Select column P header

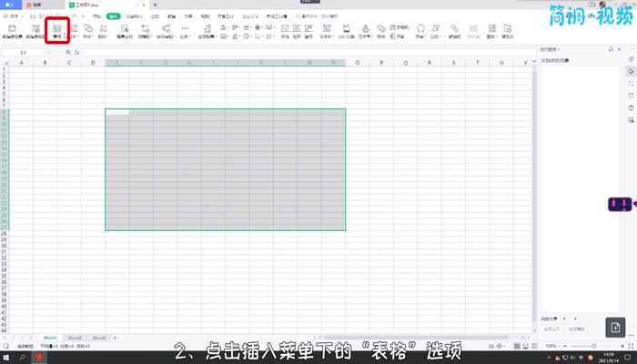tap(380, 63)
